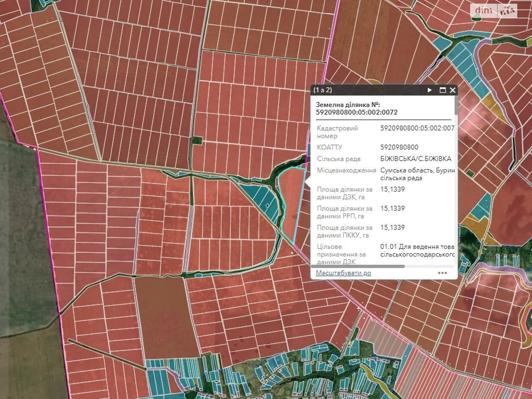This screenshot has height=399, width=532.
Task: Click the popup's white pointer arrow
Action: coord(308,182)
